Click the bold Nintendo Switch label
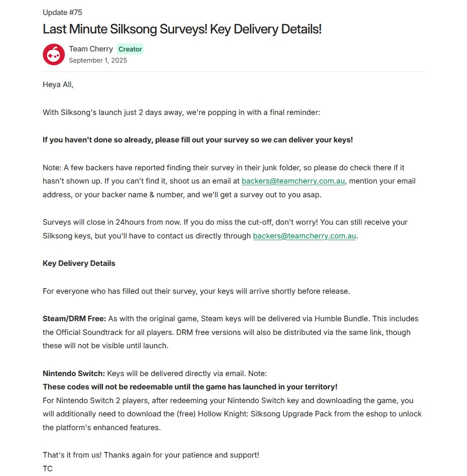 pos(74,374)
